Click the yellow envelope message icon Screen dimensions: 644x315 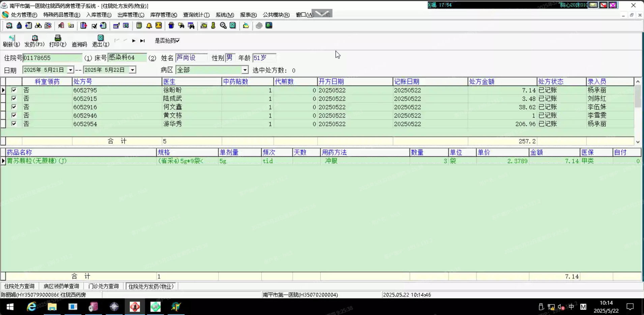593,5
